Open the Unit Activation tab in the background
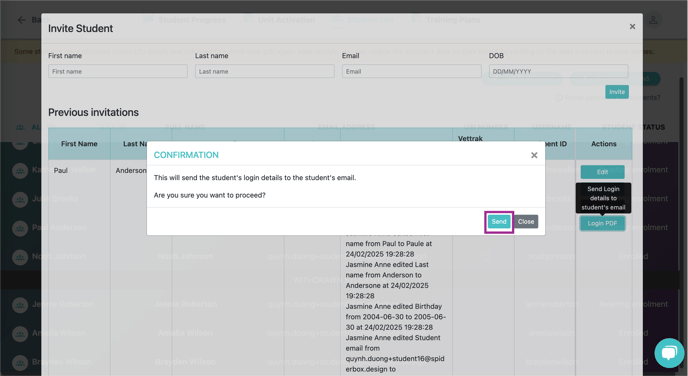The image size is (688, 376). point(280,20)
